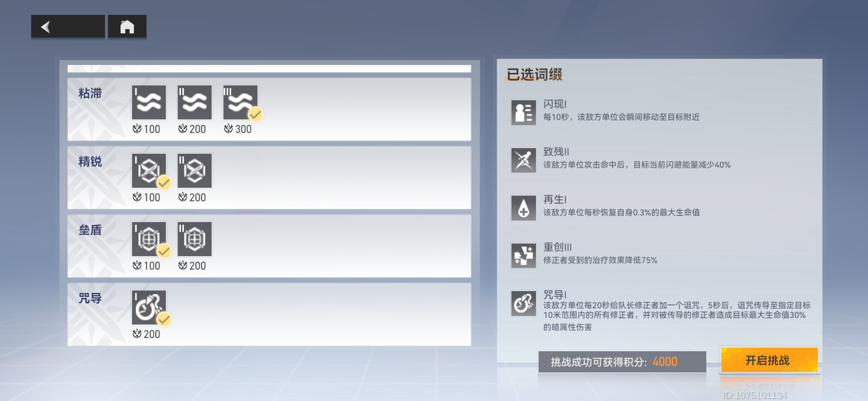Image resolution: width=868 pixels, height=401 pixels.
Task: Tap the 致残II icon in selected list
Action: tap(523, 160)
